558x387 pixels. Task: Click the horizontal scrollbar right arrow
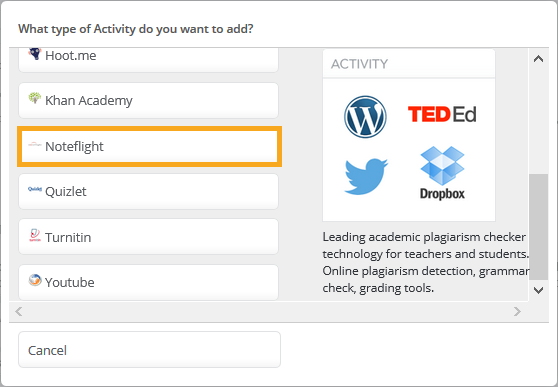tap(517, 312)
